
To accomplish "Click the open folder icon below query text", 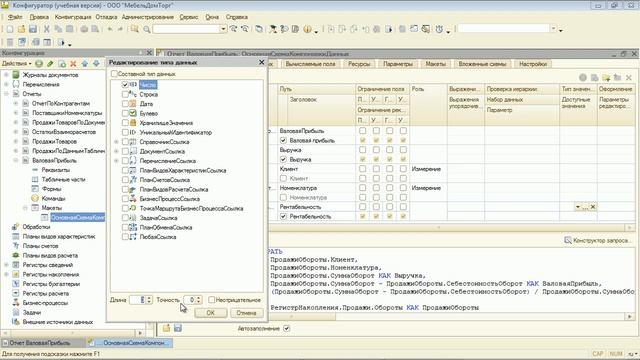I will 167,328.
